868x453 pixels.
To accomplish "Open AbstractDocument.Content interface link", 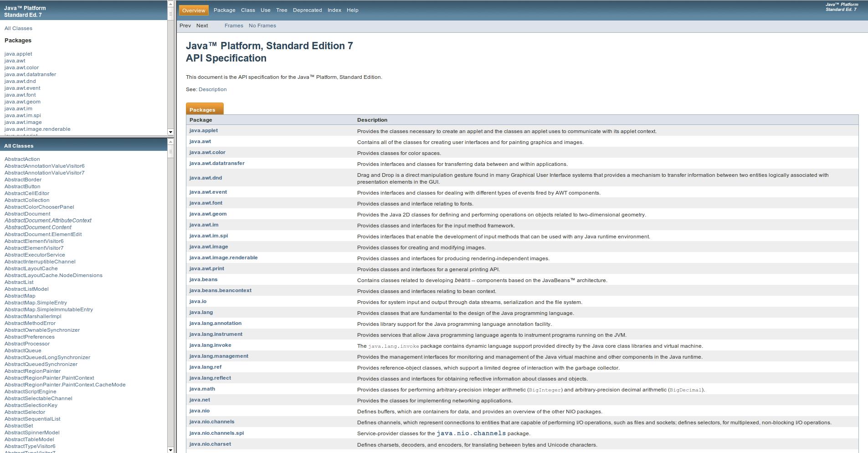I will tap(38, 227).
